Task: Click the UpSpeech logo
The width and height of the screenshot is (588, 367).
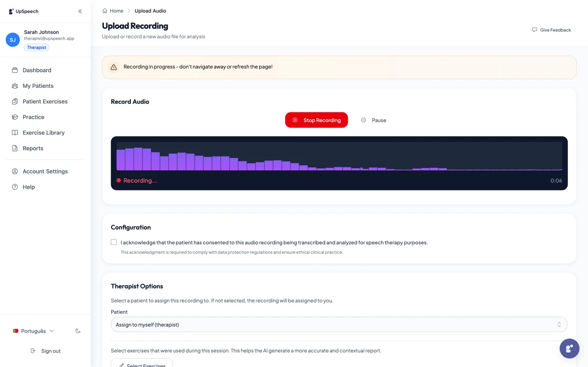Action: click(x=23, y=11)
